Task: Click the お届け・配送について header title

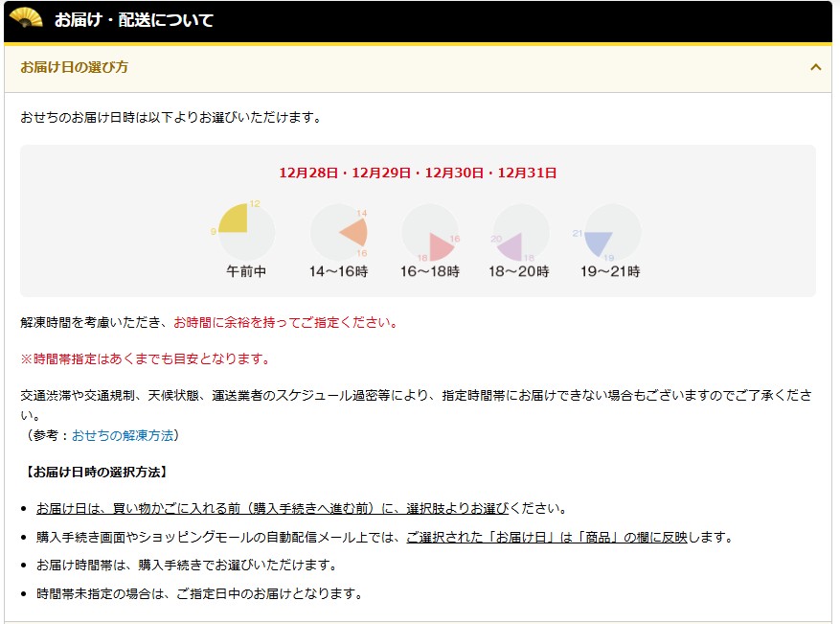Action: pos(134,20)
